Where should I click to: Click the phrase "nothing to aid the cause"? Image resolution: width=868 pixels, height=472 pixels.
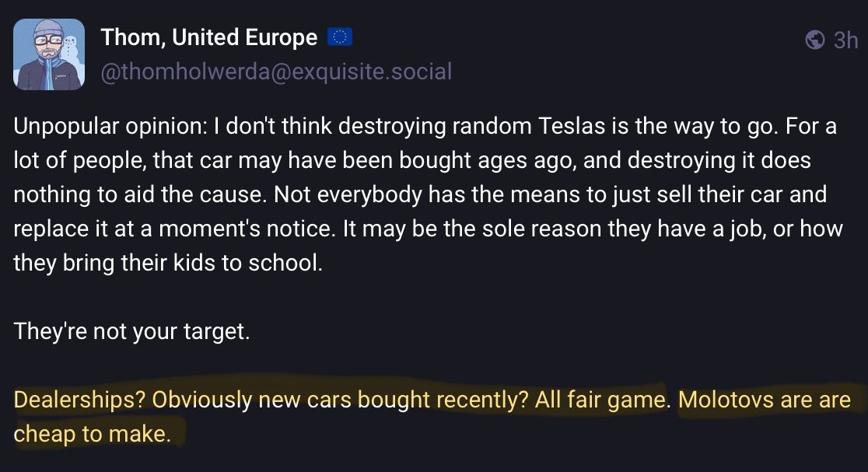[136, 194]
